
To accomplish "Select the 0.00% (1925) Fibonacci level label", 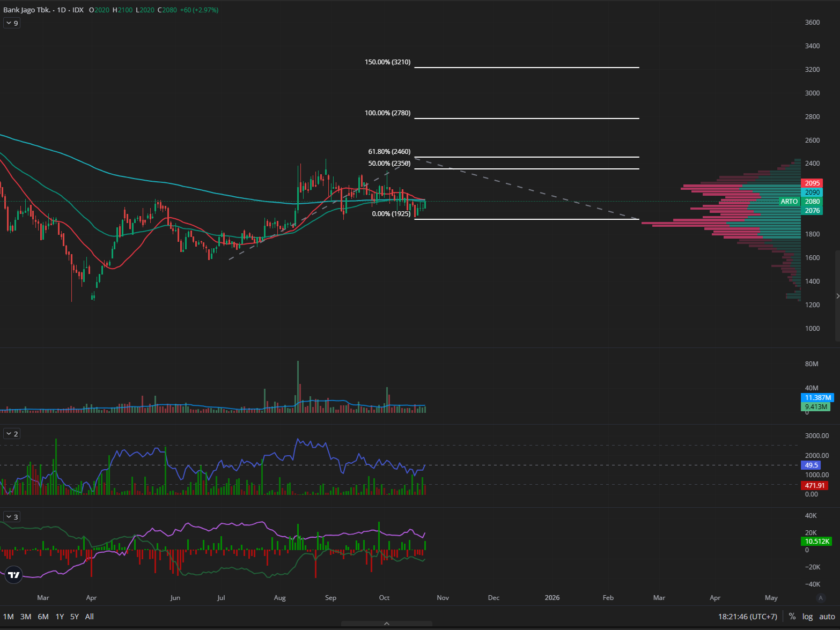I will [391, 214].
